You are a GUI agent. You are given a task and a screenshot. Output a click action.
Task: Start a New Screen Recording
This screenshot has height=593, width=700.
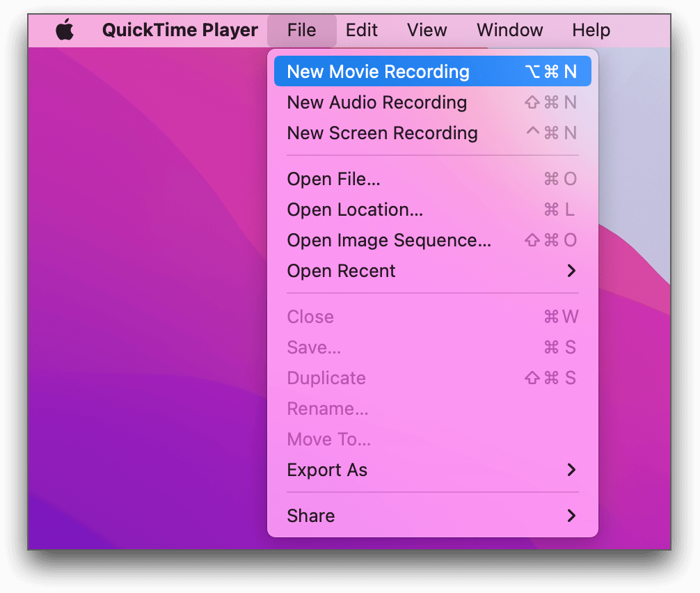click(382, 133)
